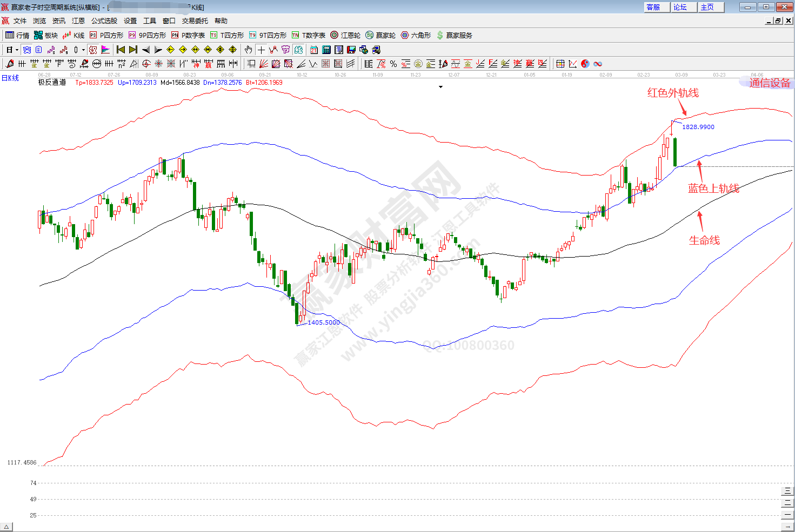Open the calculator icon in toolbar

tap(326, 50)
